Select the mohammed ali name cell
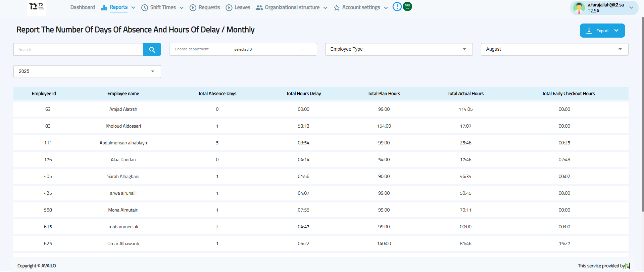Image resolution: width=644 pixels, height=272 pixels. 123,227
